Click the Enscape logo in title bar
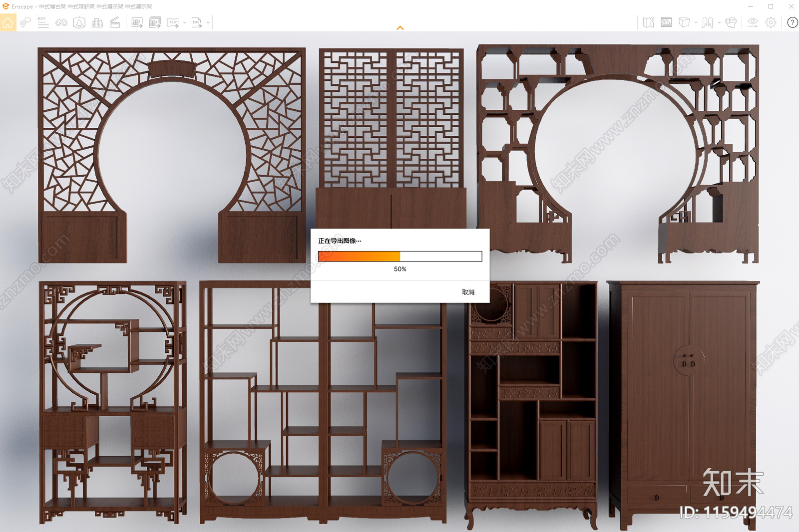 [x=5, y=6]
